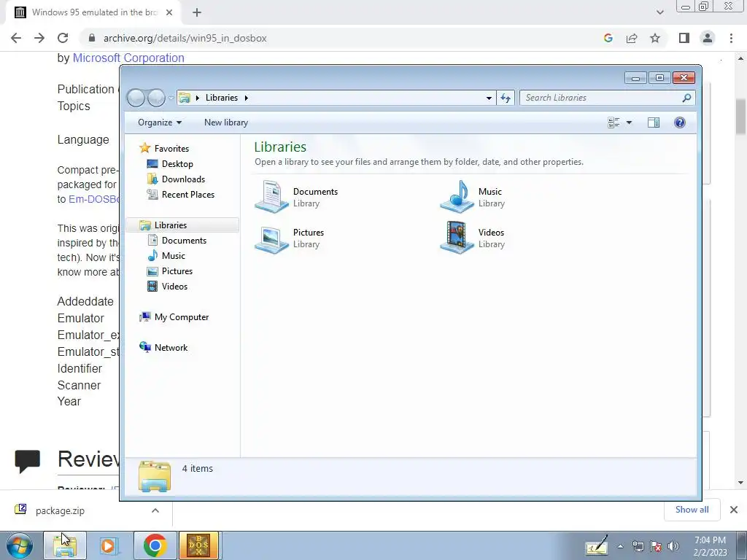Open package.zip download options chevron
Image resolution: width=747 pixels, height=560 pixels.
pyautogui.click(x=155, y=510)
